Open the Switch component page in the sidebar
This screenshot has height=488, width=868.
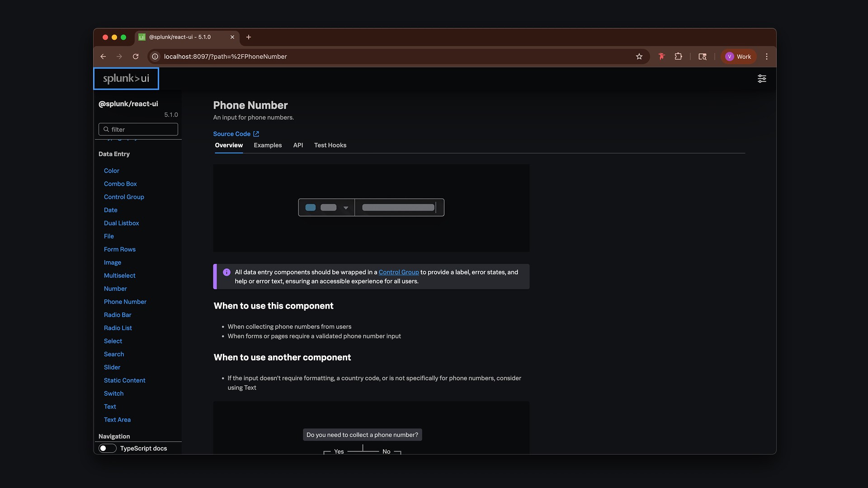point(113,394)
